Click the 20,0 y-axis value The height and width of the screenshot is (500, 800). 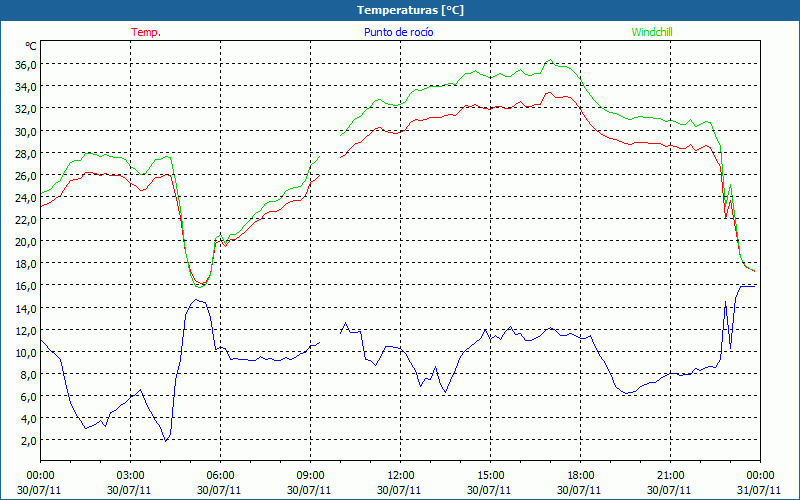tap(27, 241)
